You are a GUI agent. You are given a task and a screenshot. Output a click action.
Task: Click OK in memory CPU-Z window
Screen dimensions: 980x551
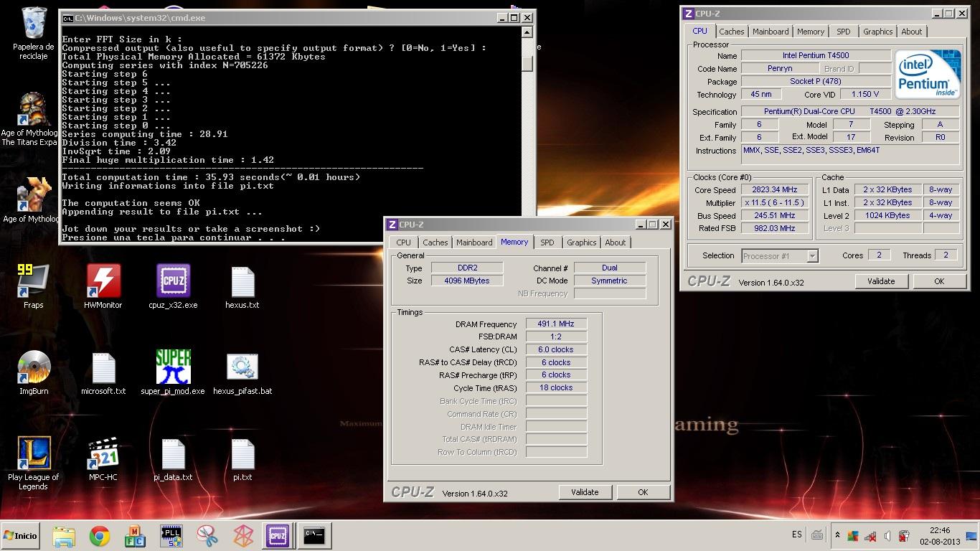[x=643, y=492]
